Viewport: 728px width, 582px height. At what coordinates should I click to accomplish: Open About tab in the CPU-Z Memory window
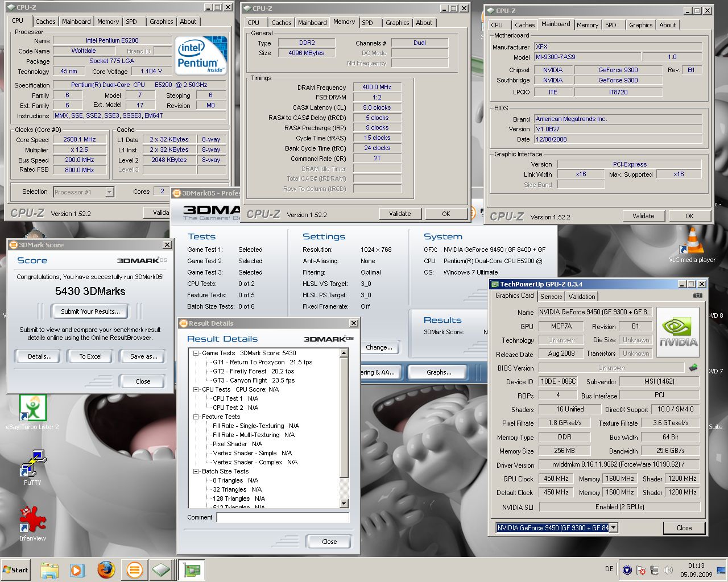424,23
